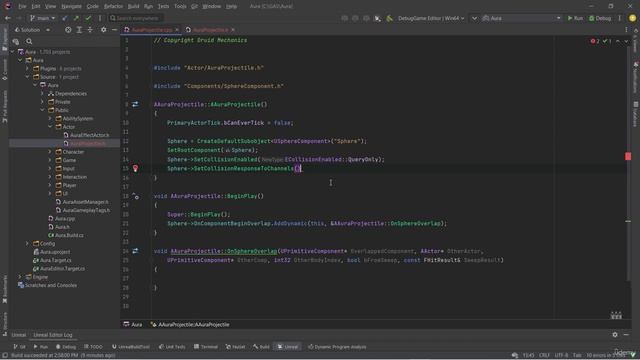Jump to previous highlighted error arrow
This screenshot has height=360, width=640.
click(618, 41)
